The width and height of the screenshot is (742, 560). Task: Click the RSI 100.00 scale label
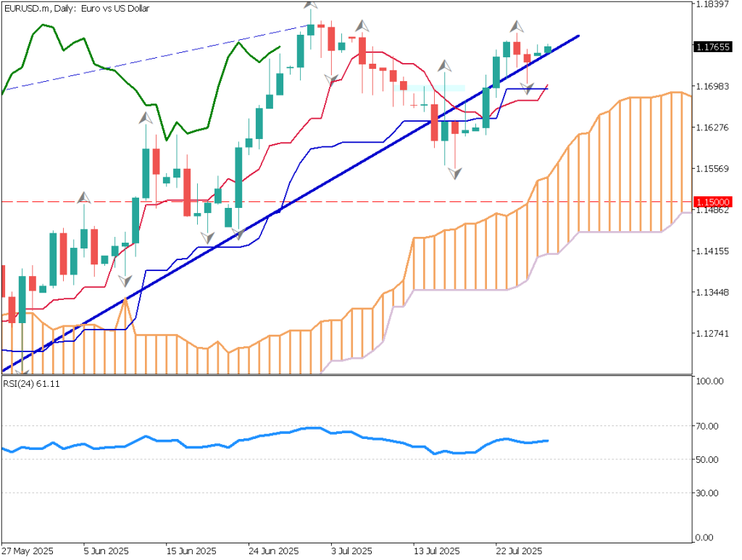coord(709,381)
